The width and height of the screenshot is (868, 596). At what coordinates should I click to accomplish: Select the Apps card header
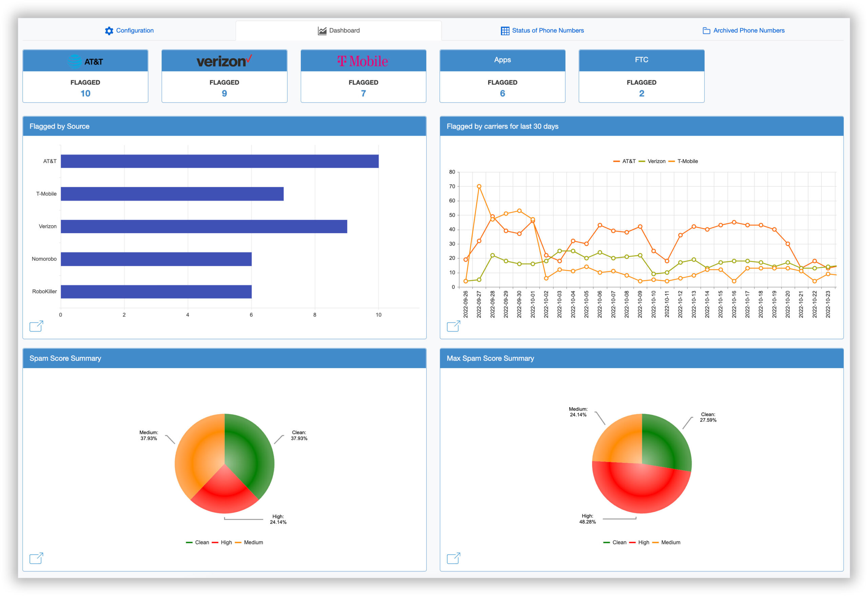(502, 60)
